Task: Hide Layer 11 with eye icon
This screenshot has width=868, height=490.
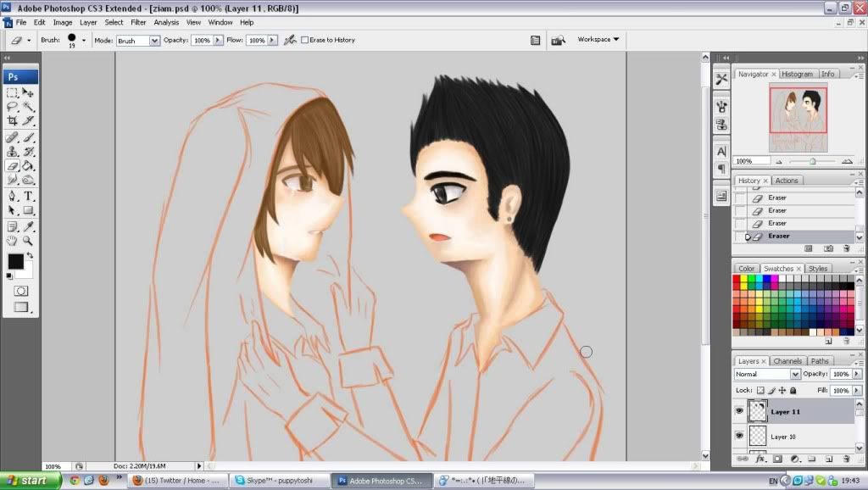Action: click(739, 411)
